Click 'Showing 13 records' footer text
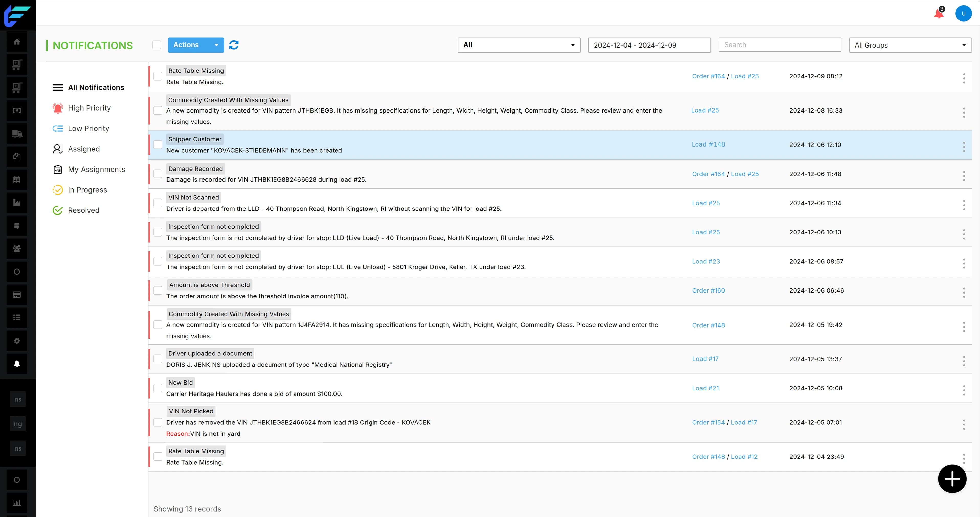This screenshot has height=517, width=980. (187, 509)
